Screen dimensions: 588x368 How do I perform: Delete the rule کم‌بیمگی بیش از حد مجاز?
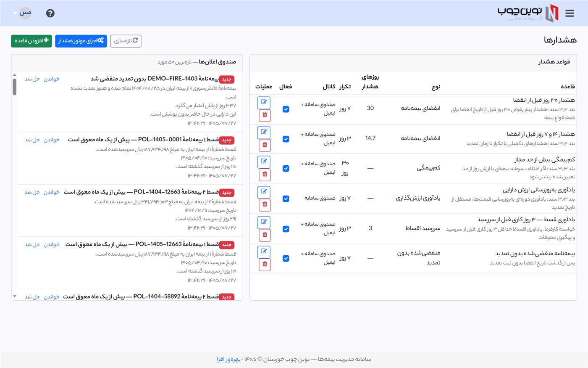click(265, 175)
